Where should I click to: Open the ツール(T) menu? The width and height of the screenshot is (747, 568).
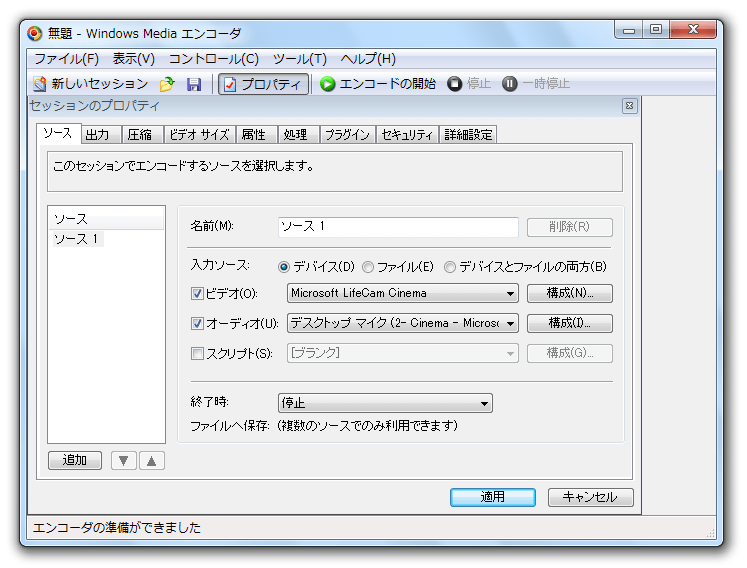300,59
